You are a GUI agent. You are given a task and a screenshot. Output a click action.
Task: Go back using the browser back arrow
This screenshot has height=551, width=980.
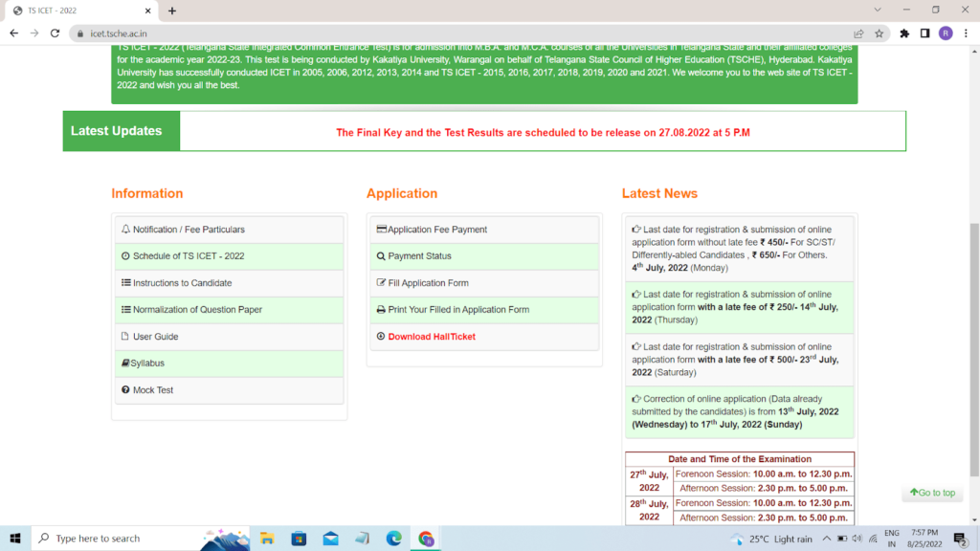tap(13, 33)
